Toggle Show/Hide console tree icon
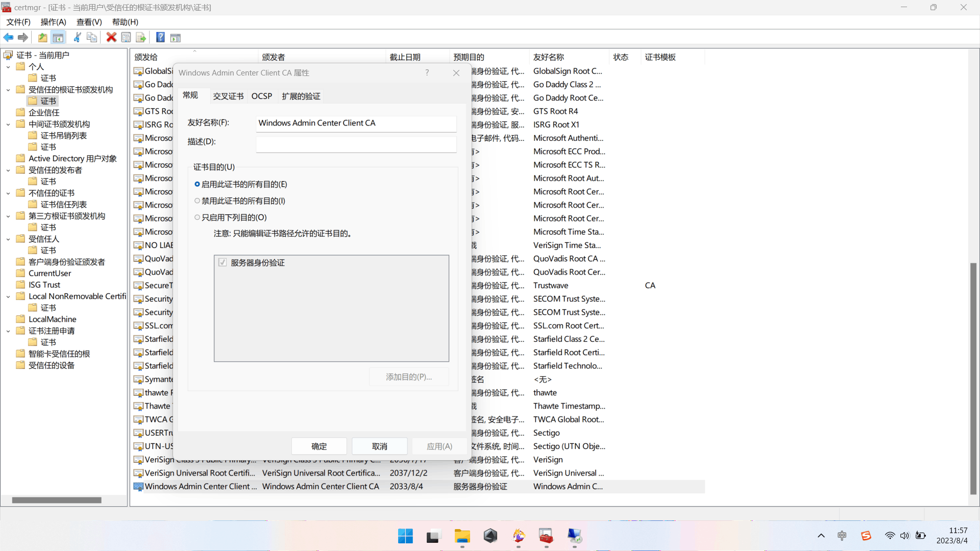 click(x=58, y=37)
